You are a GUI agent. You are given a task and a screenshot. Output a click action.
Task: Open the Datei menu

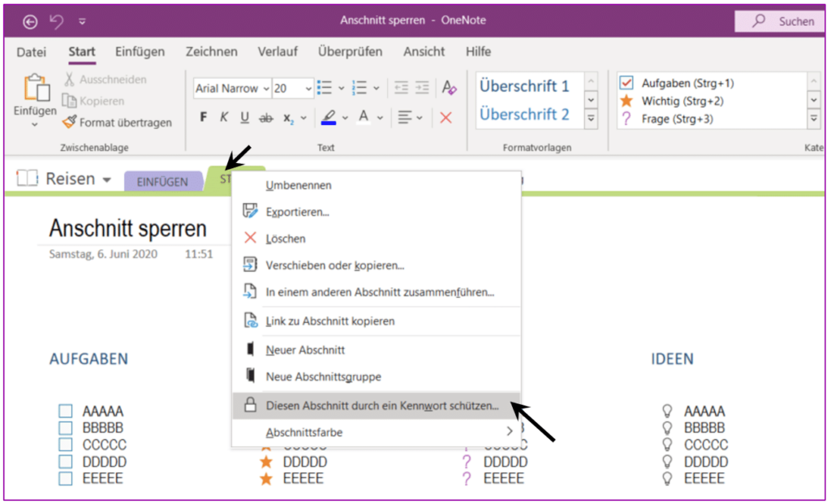(x=32, y=52)
